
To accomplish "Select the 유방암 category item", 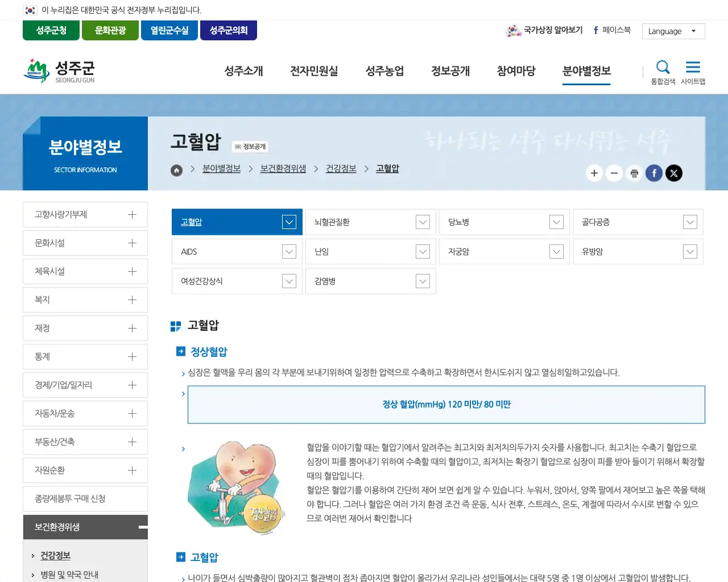I will pyautogui.click(x=638, y=252).
